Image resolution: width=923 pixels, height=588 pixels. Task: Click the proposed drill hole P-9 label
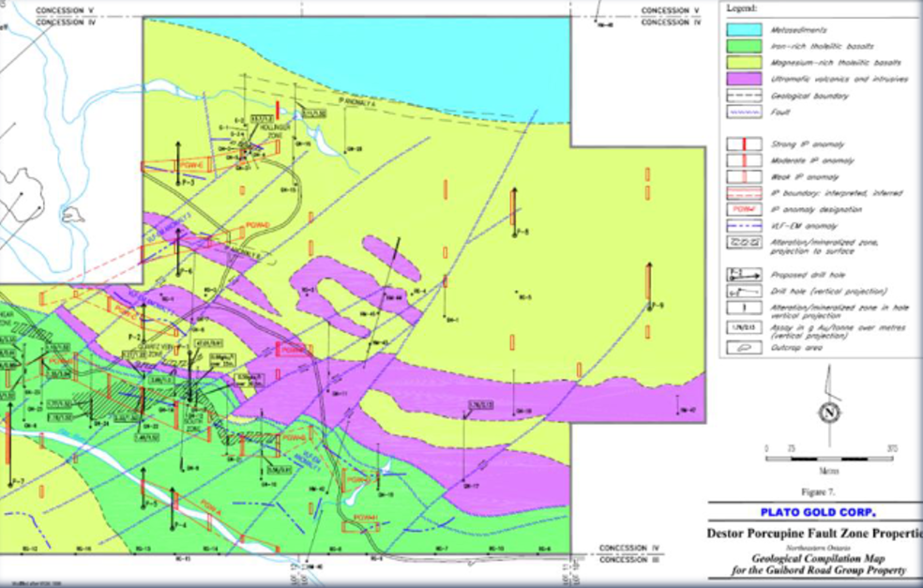coord(658,307)
